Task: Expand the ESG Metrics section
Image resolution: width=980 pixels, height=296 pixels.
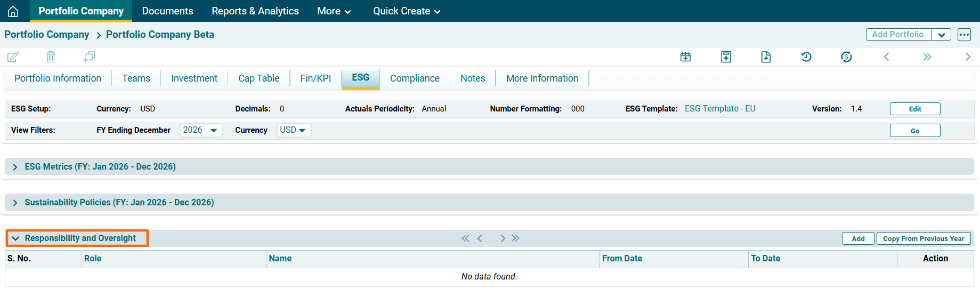Action: [x=15, y=167]
